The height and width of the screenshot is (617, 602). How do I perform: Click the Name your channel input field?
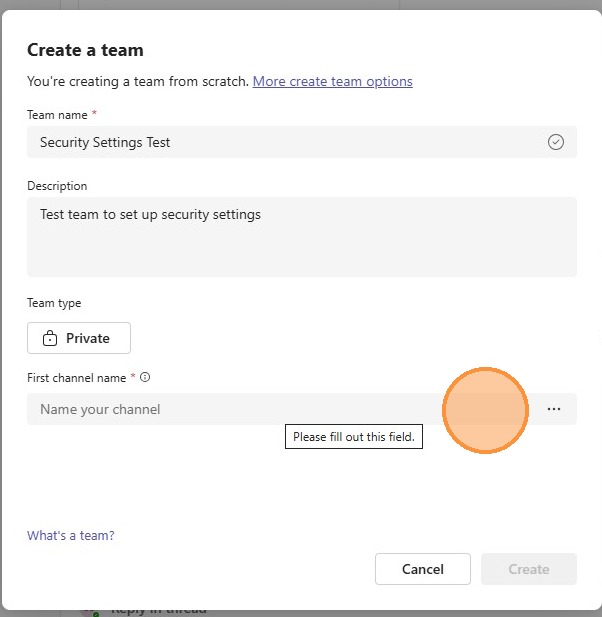[230, 409]
